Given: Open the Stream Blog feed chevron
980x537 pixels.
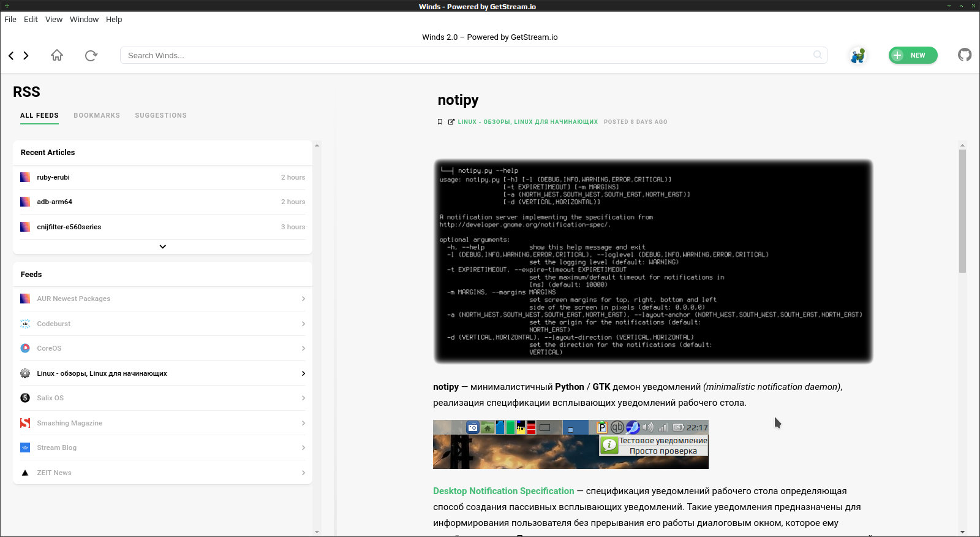Looking at the screenshot, I should (303, 447).
